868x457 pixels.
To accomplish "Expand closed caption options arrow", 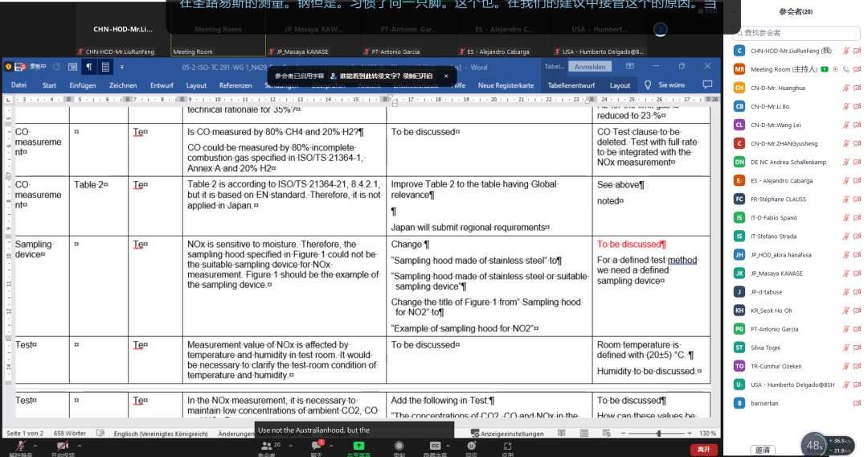I will 448,445.
